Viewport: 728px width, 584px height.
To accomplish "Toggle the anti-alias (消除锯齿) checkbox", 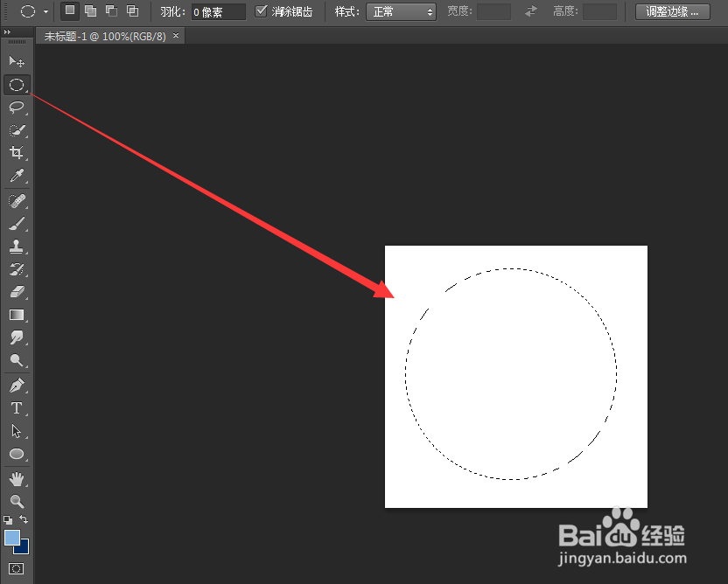I will tap(262, 11).
